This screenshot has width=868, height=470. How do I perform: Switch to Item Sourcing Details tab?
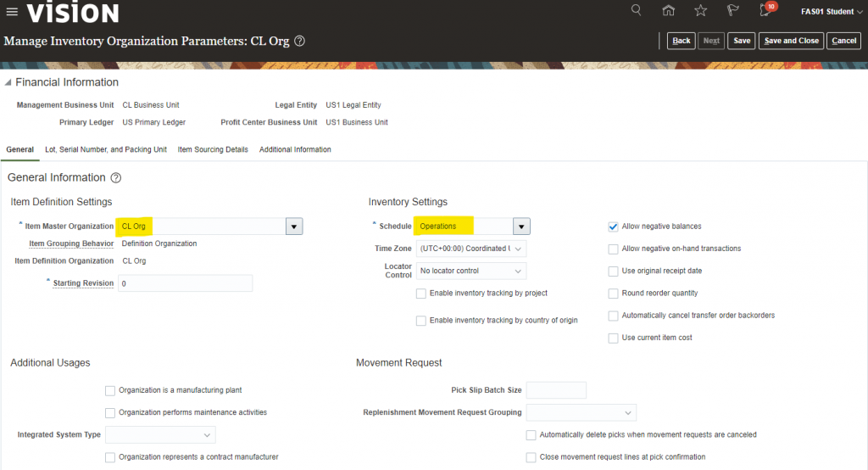[x=213, y=149]
